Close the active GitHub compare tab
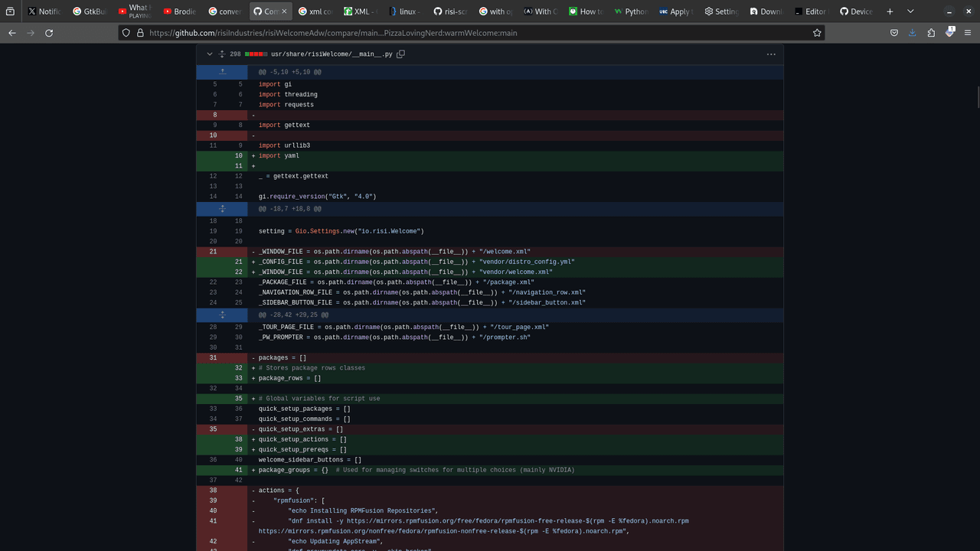The width and height of the screenshot is (980, 551). (285, 11)
